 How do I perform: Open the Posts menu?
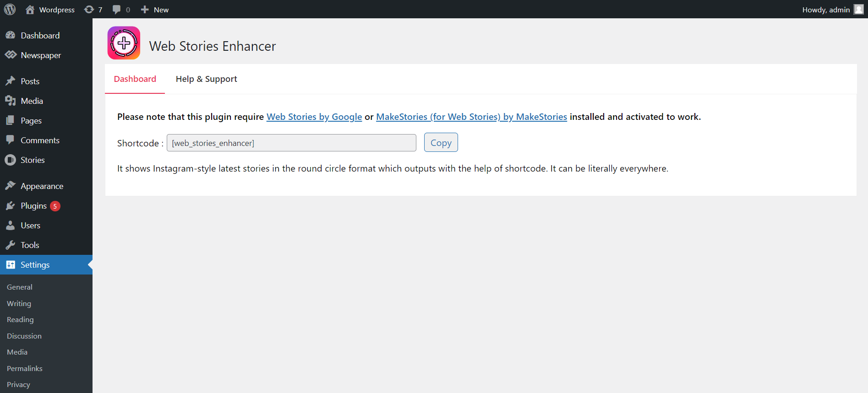pyautogui.click(x=30, y=81)
